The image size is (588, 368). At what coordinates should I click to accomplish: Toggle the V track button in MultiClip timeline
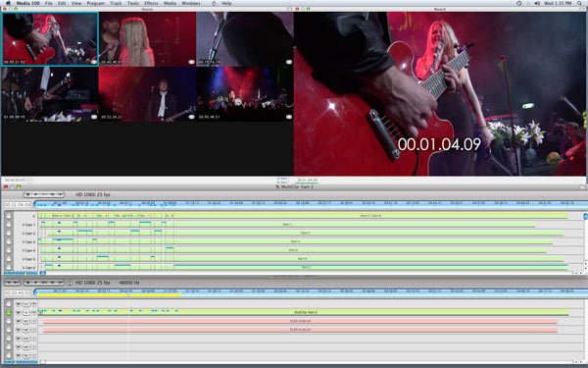click(9, 216)
